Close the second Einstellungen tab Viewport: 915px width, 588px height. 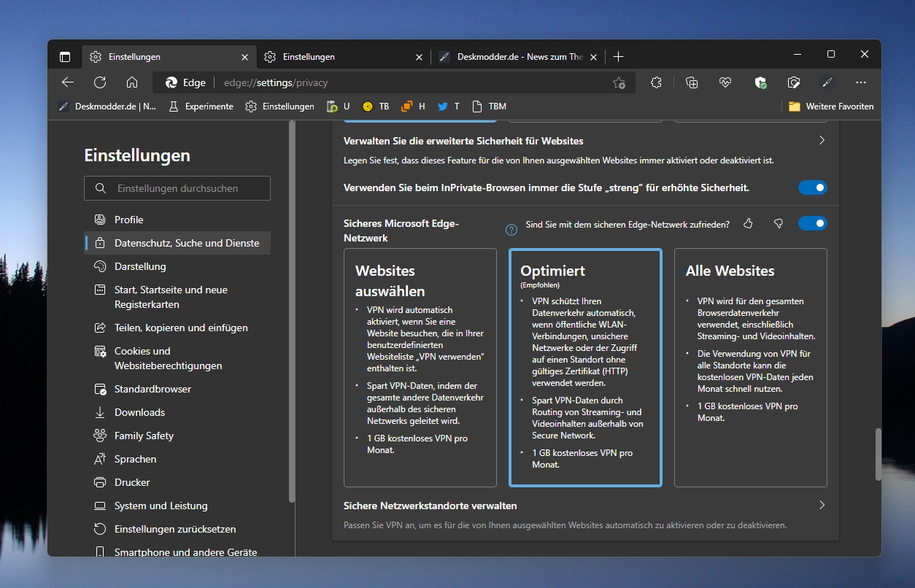point(419,57)
